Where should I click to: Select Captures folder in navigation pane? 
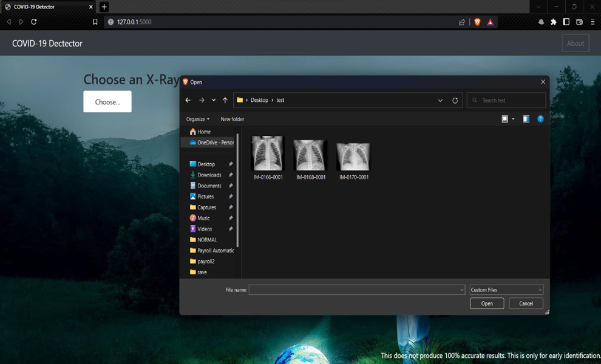pos(203,207)
